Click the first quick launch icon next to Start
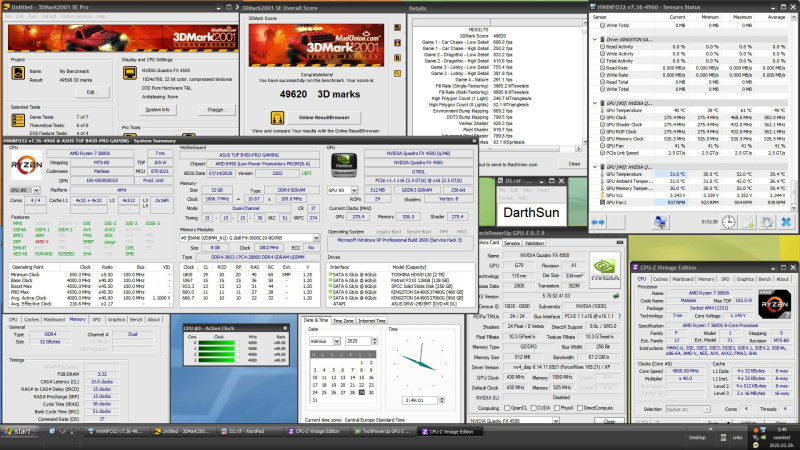Image resolution: width=800 pixels, height=450 pixels. click(52, 432)
